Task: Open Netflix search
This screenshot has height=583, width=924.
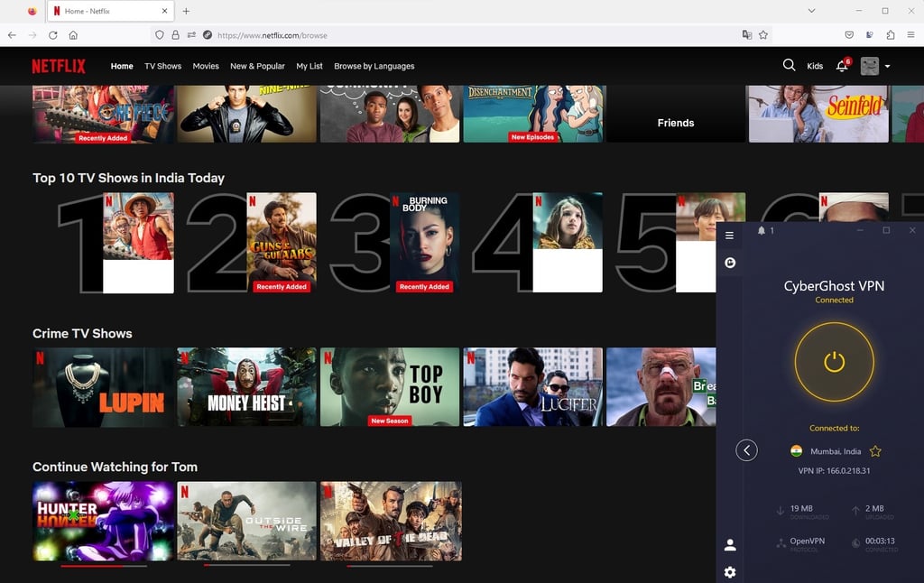Action: 789,65
